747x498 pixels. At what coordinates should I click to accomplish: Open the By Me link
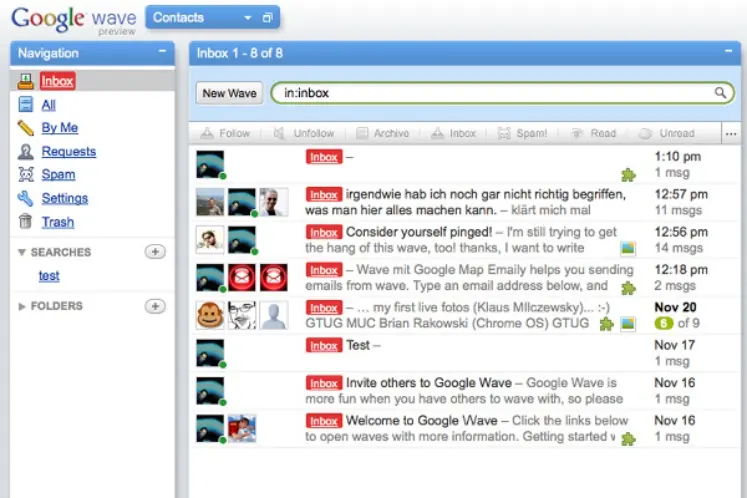(x=60, y=128)
